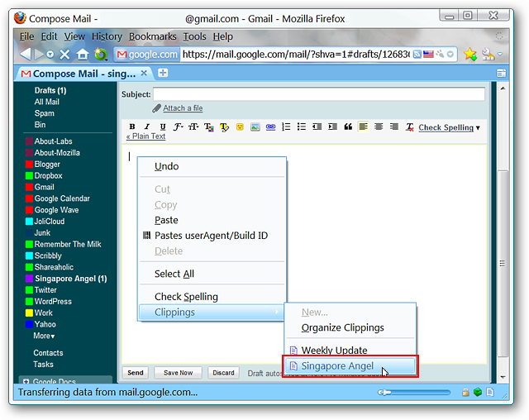Click the green cube status bar icon

coord(478,392)
